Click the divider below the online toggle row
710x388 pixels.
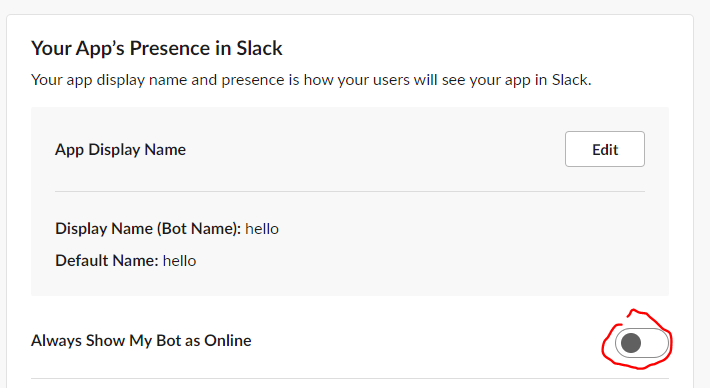(x=350, y=378)
